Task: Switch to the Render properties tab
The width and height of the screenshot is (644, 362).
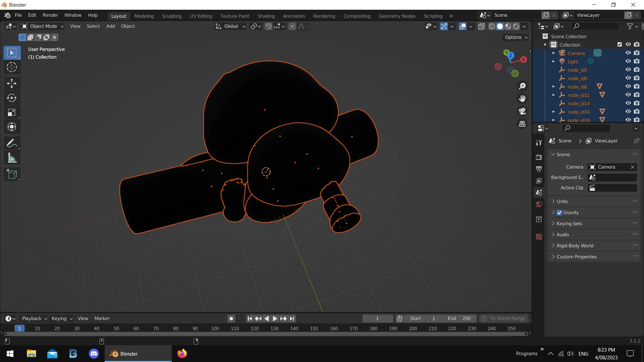Action: [539, 157]
